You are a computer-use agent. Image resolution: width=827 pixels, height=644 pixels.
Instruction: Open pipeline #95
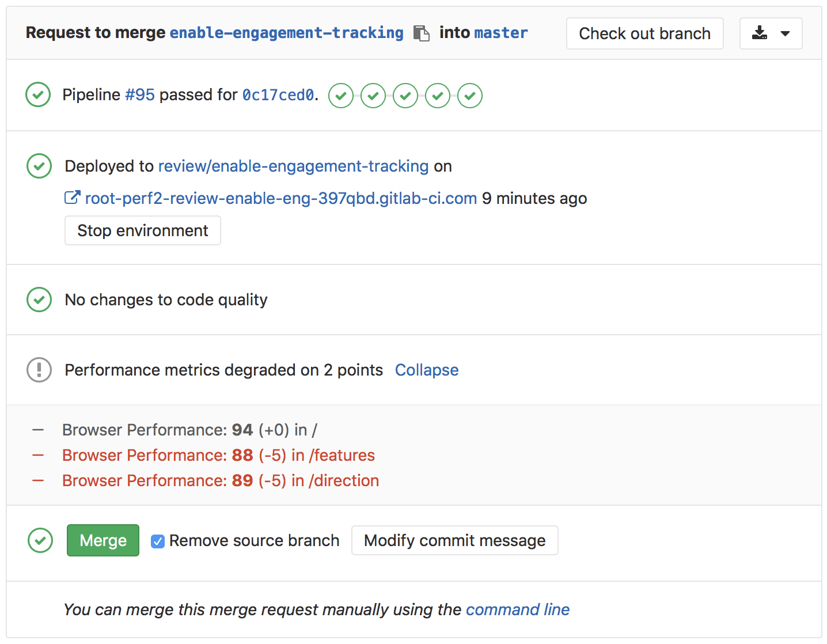pyautogui.click(x=140, y=94)
